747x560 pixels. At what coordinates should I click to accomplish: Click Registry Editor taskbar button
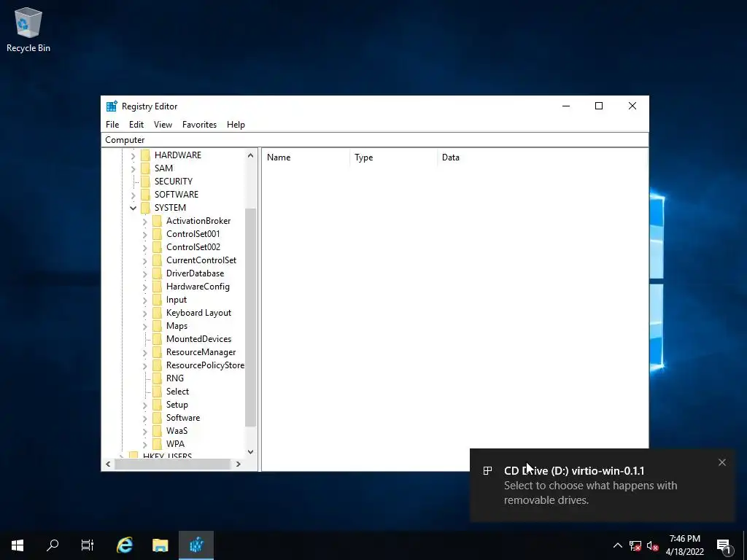pyautogui.click(x=196, y=545)
